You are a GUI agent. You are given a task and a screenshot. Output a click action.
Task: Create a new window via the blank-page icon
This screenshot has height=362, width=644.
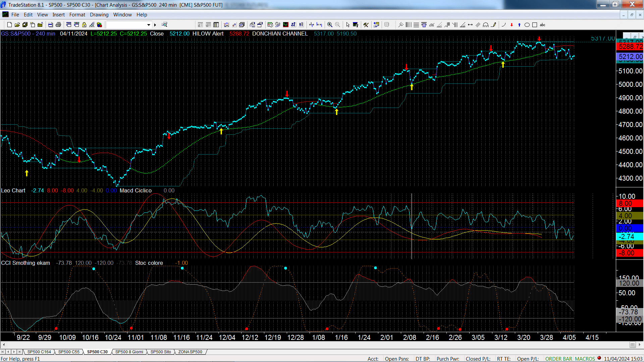tap(9, 25)
